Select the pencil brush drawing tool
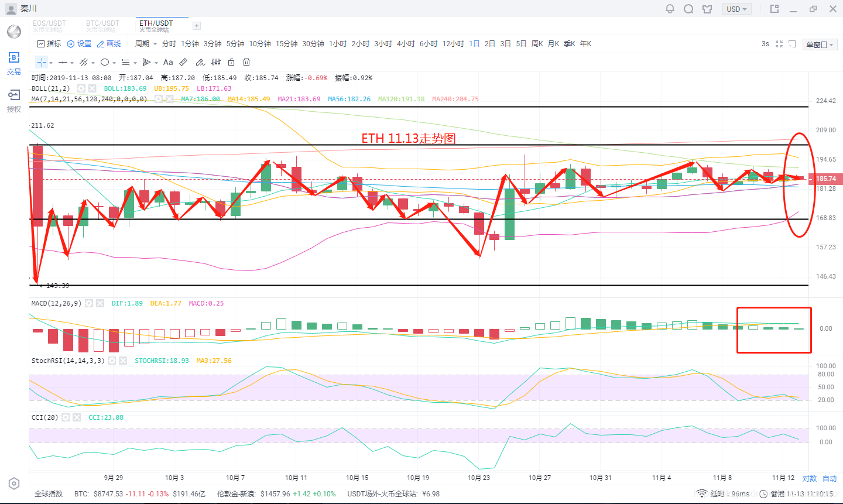This screenshot has height=504, width=843. tap(200, 62)
